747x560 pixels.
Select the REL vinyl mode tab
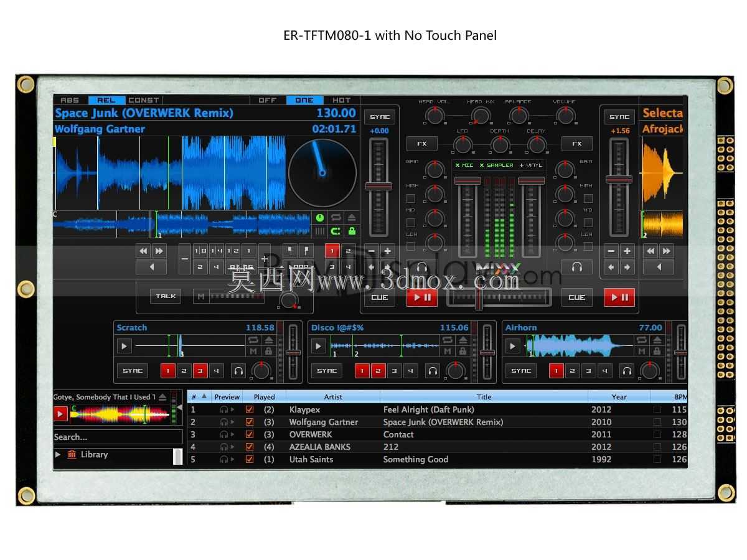click(x=106, y=100)
